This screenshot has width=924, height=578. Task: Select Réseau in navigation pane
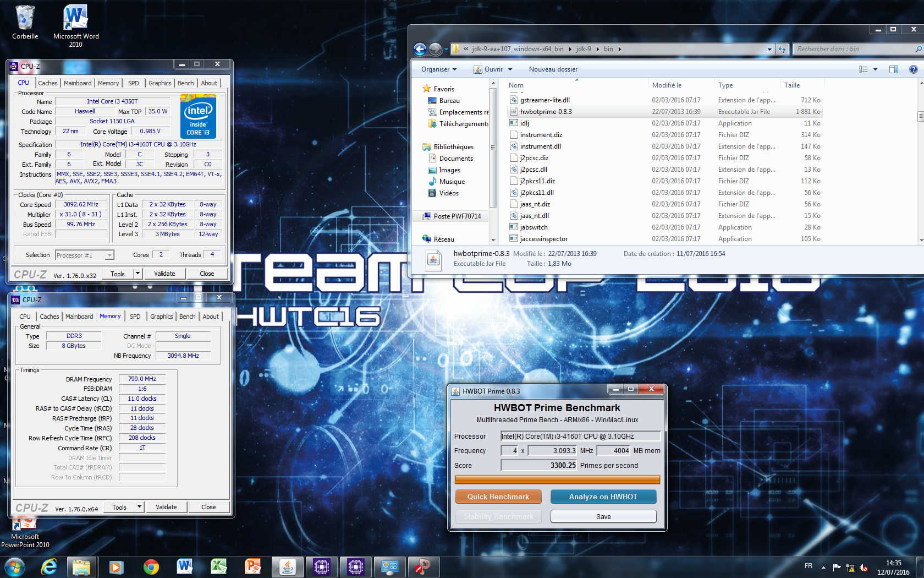444,239
